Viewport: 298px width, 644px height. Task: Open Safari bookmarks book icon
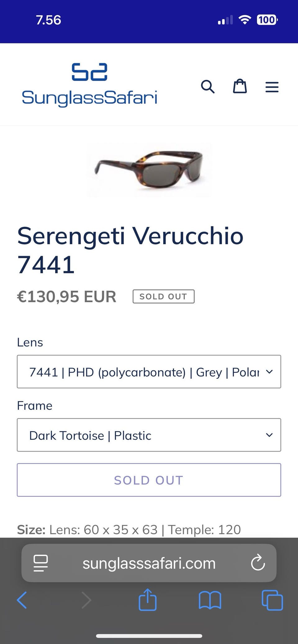[210, 600]
